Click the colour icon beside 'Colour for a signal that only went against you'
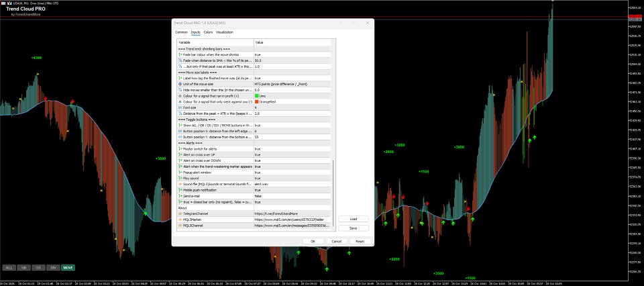This screenshot has height=286, width=644. (180, 101)
